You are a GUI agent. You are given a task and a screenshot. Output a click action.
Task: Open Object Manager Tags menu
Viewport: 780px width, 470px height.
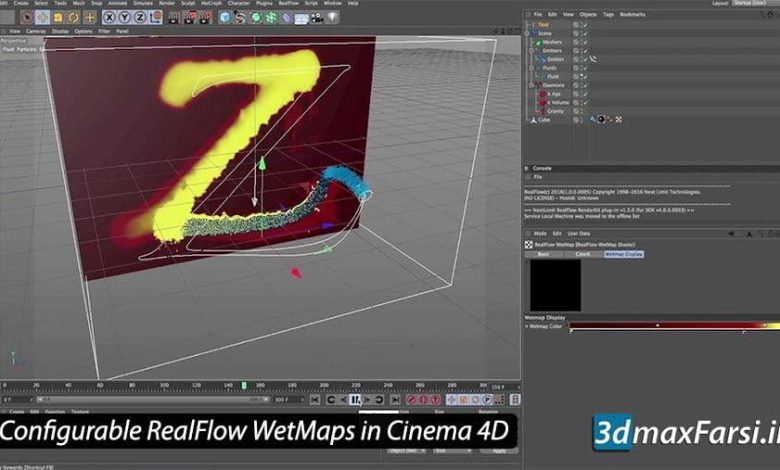608,14
